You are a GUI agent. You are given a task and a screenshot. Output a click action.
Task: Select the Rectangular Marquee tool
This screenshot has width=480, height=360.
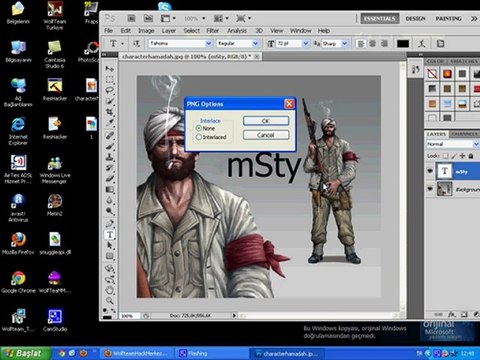(x=110, y=80)
